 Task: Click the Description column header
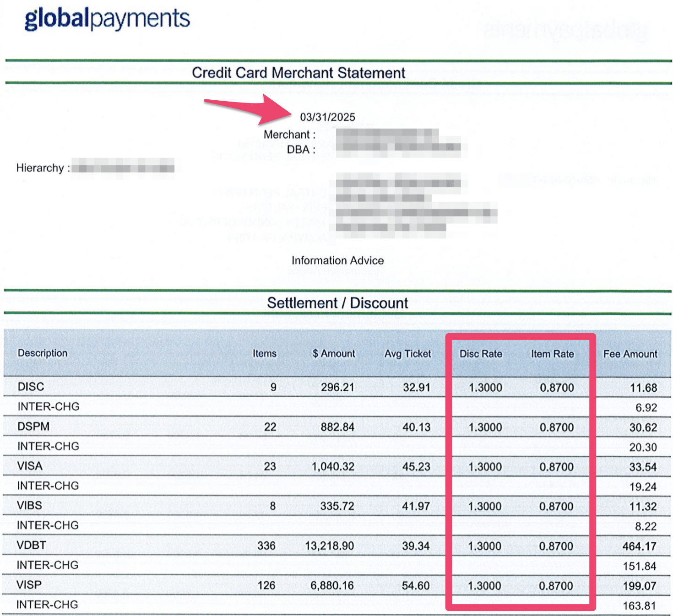pyautogui.click(x=43, y=353)
